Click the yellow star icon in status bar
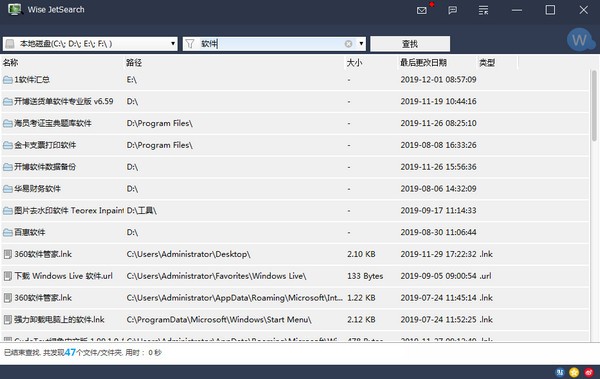The image size is (600, 379). pyautogui.click(x=574, y=372)
